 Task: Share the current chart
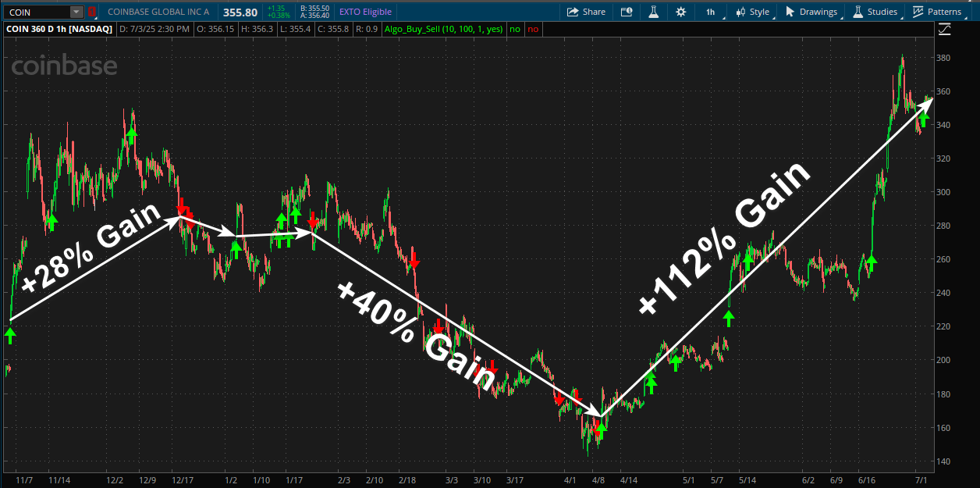click(586, 12)
